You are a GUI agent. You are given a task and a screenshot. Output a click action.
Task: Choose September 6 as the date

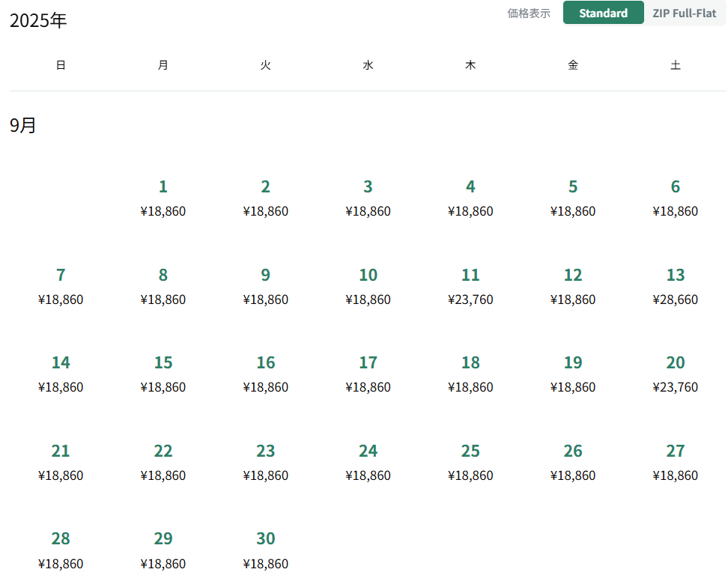point(676,198)
